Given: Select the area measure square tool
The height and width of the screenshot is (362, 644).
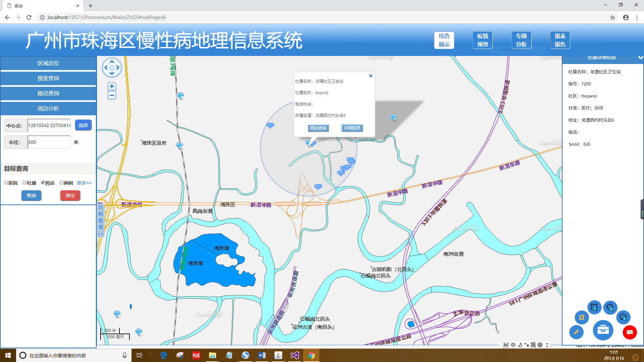Looking at the screenshot, I should 582,317.
